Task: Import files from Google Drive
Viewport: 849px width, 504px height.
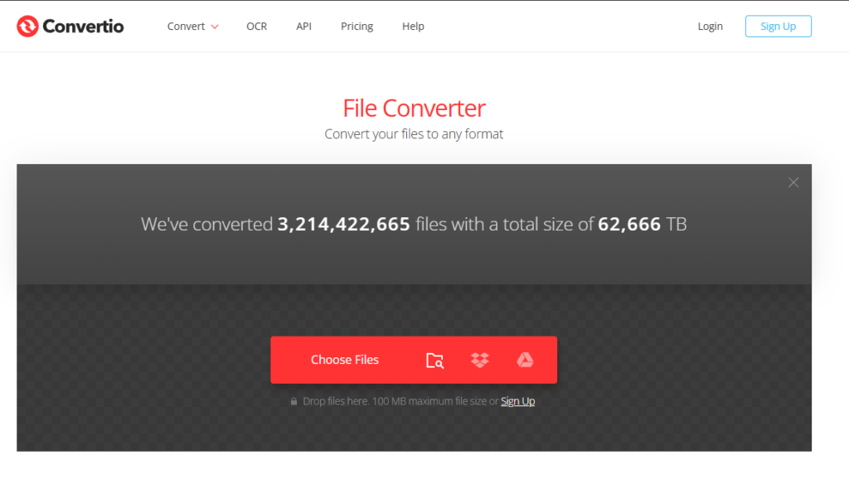Action: point(525,360)
